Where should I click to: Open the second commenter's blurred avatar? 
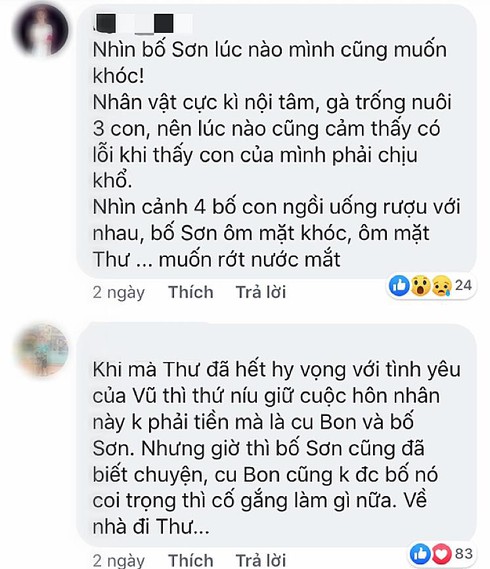(x=41, y=349)
